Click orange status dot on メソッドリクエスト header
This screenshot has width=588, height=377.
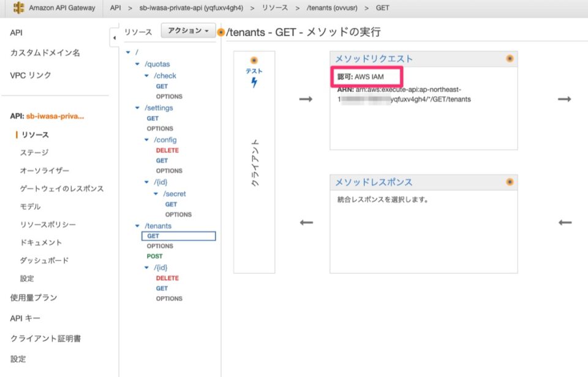click(x=509, y=58)
